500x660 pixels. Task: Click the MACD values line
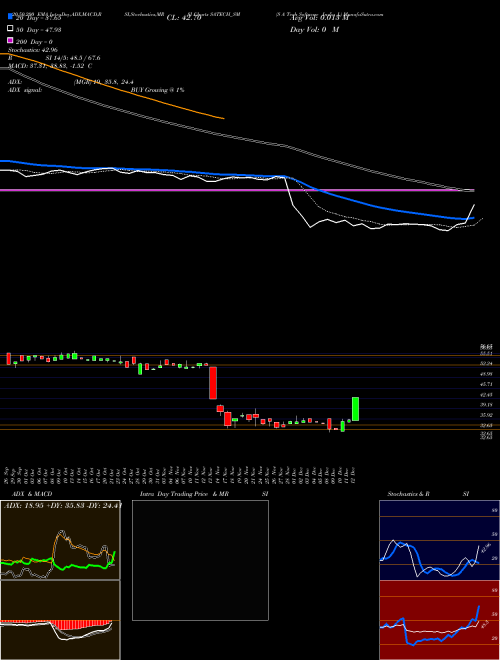coord(50,66)
